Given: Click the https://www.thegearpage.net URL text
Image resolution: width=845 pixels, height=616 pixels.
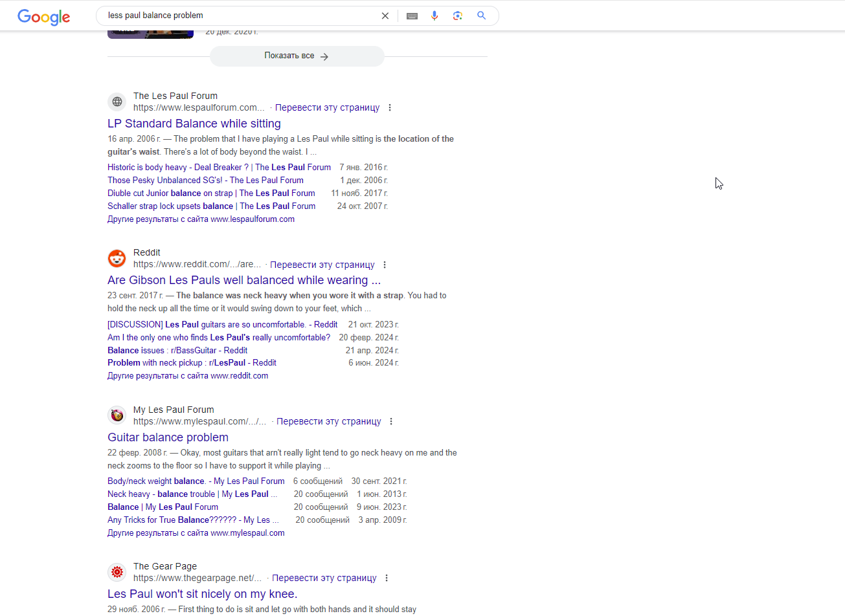Looking at the screenshot, I should (x=197, y=578).
